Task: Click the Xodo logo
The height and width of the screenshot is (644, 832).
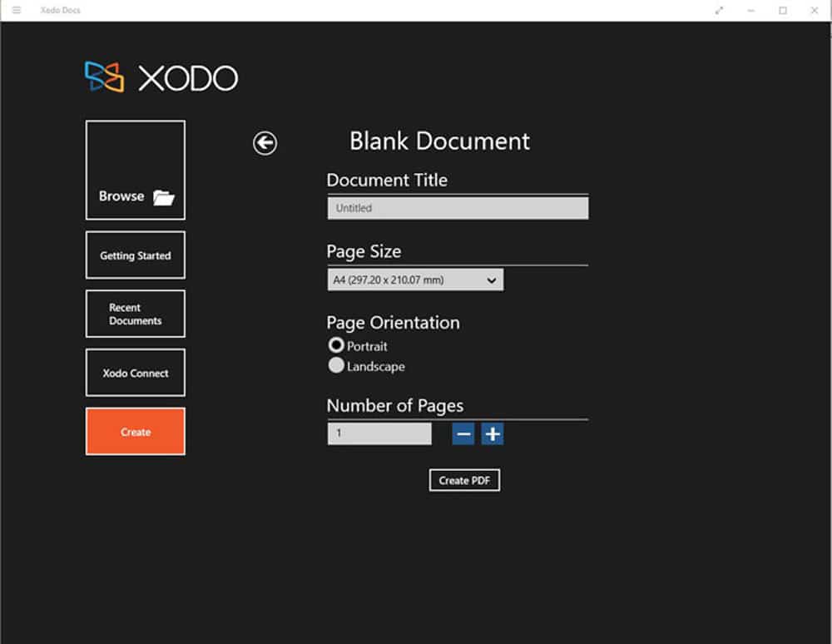Action: (161, 77)
